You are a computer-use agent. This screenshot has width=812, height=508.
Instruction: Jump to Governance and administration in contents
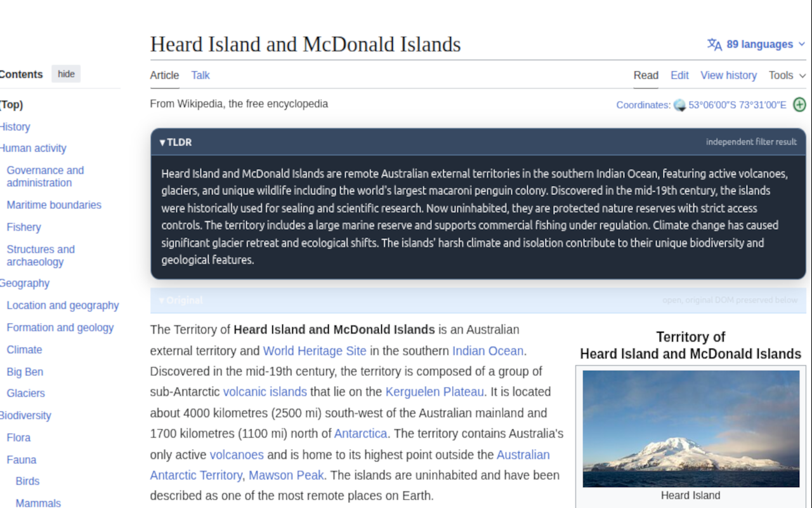click(x=45, y=177)
